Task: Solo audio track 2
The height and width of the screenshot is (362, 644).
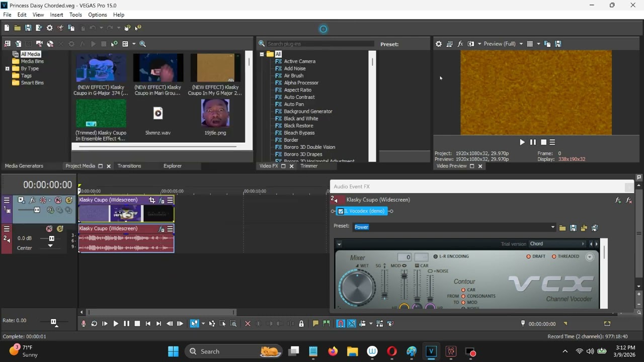Action: [60, 229]
